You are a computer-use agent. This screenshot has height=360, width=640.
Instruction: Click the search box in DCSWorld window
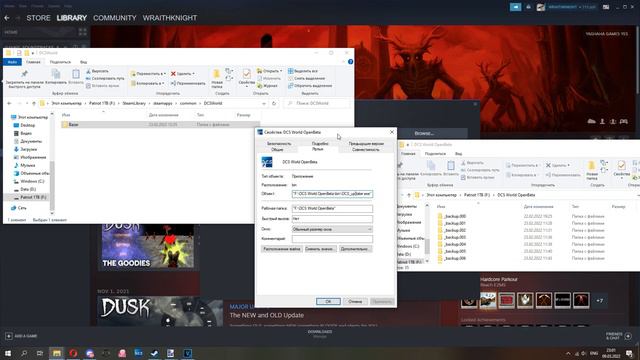(x=317, y=104)
